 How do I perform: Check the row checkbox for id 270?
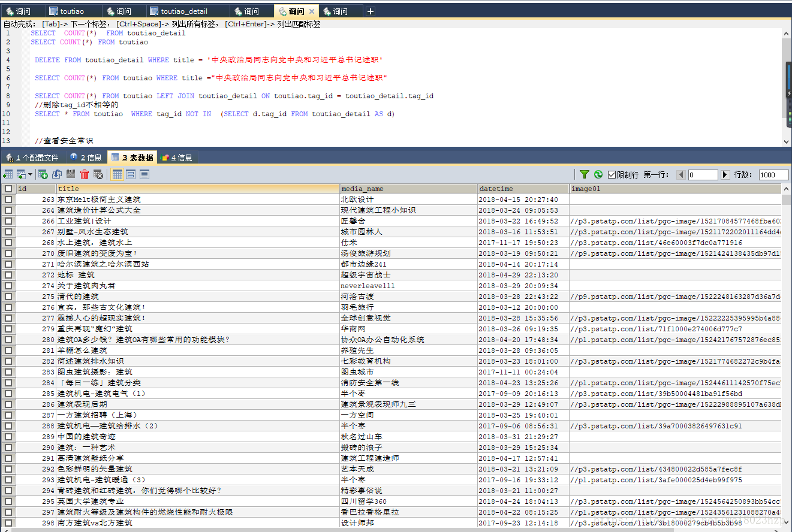coord(8,253)
